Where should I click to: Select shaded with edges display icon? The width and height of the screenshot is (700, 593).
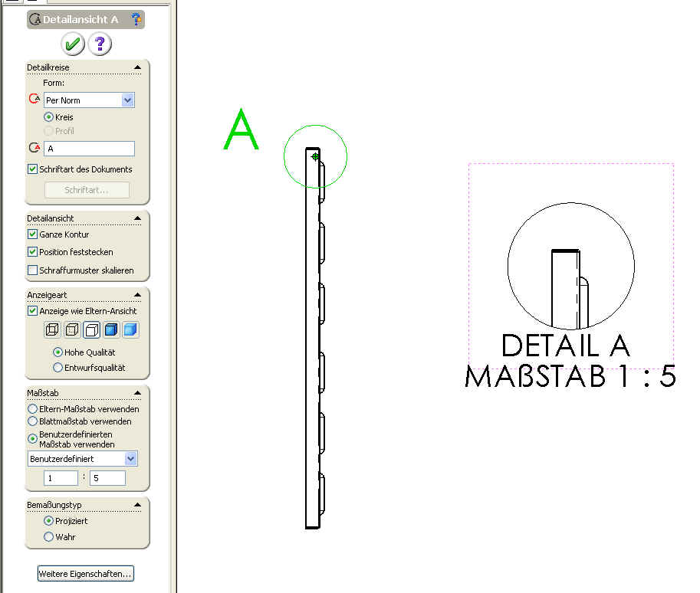pyautogui.click(x=110, y=329)
